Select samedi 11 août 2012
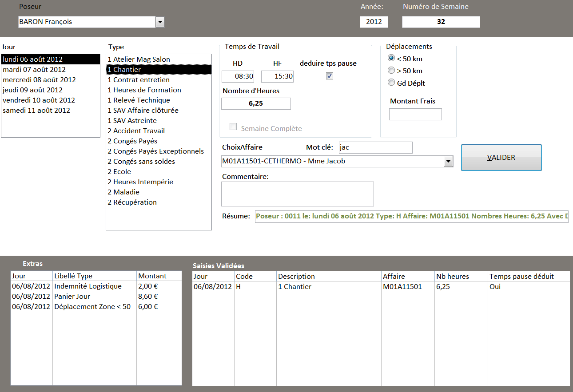573x392 pixels. point(51,111)
